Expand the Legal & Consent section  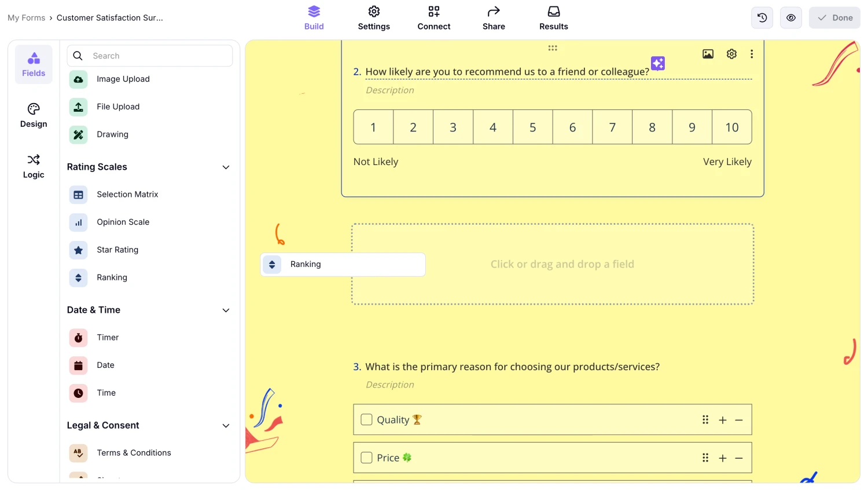[226, 426]
